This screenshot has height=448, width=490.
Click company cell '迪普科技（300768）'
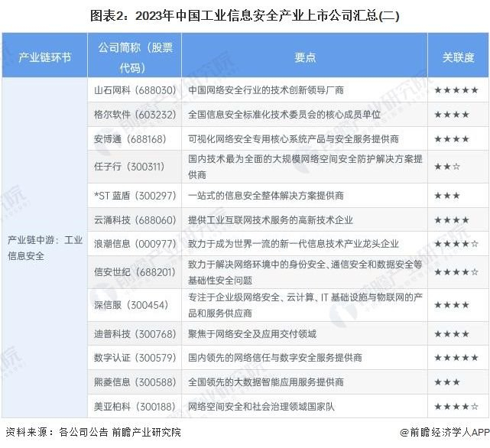coord(135,334)
